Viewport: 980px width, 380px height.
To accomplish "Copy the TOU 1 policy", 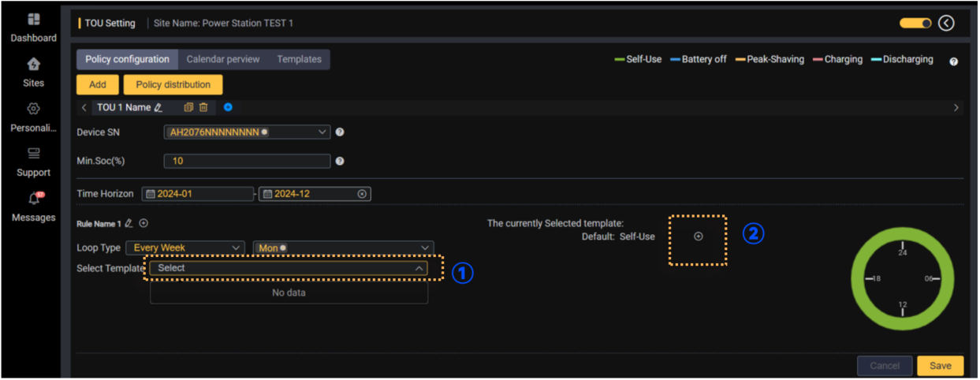I will pyautogui.click(x=188, y=107).
